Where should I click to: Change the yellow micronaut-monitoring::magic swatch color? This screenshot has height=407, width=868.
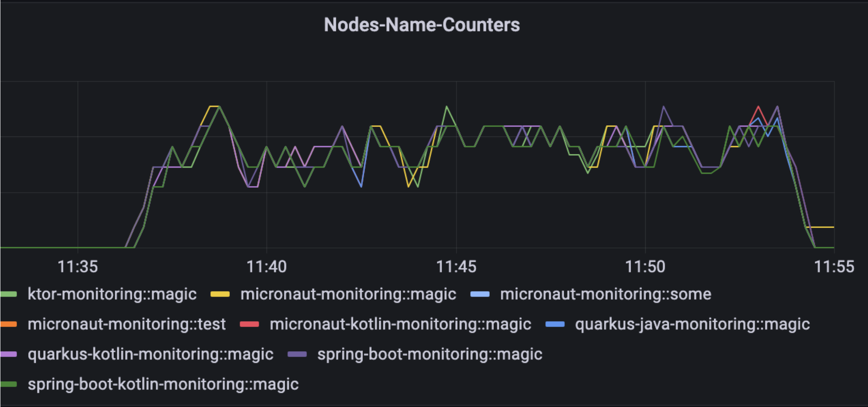(220, 294)
